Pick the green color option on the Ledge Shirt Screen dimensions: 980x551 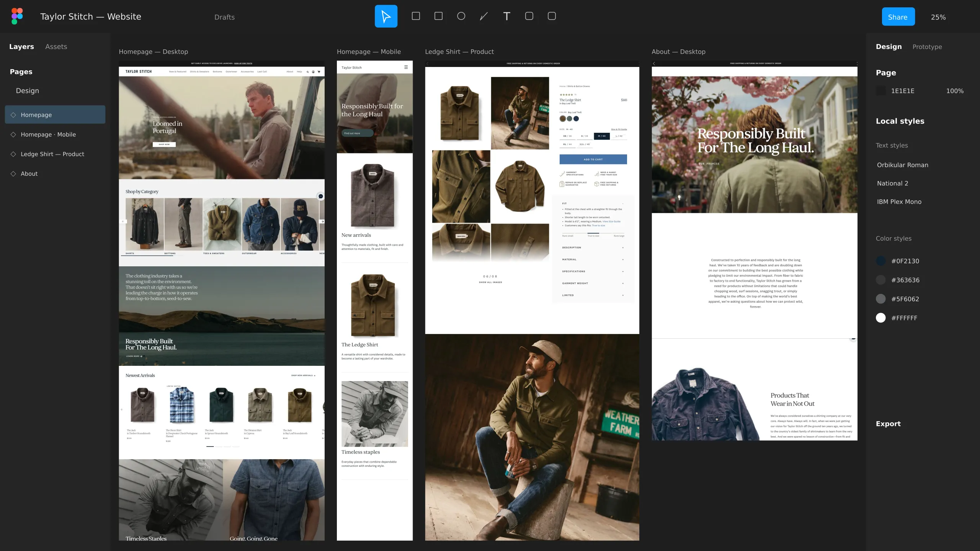coord(570,119)
